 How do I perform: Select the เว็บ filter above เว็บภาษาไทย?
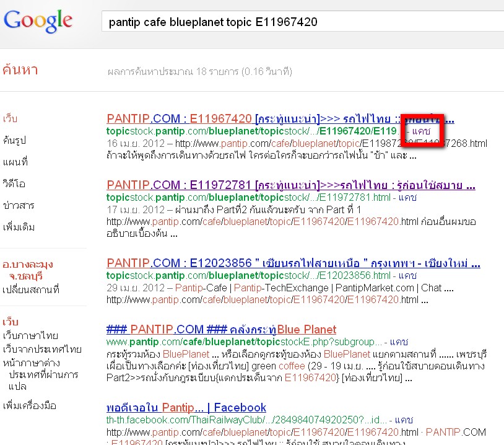point(11,322)
